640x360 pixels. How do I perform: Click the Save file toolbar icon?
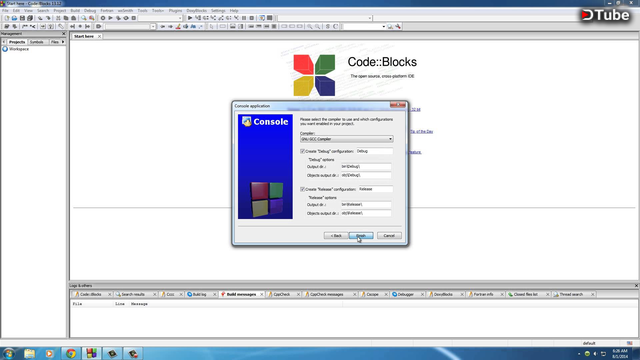coord(22,18)
